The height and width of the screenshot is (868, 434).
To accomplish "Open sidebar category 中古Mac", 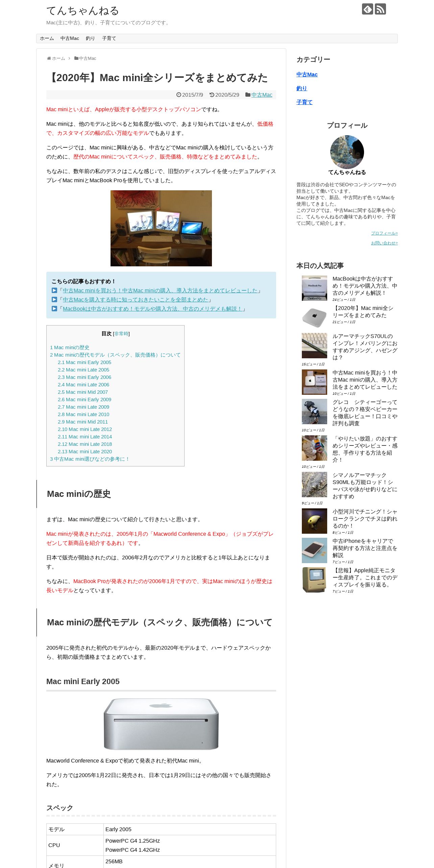I will (x=307, y=75).
